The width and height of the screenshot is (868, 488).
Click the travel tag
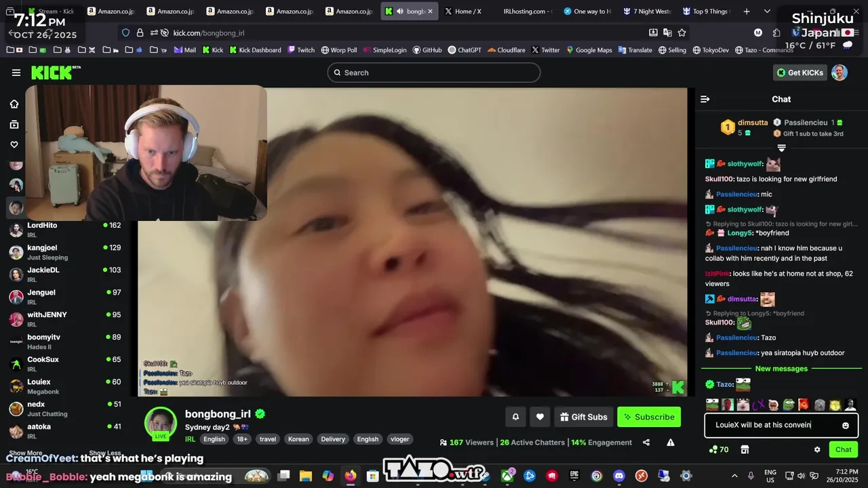[268, 439]
